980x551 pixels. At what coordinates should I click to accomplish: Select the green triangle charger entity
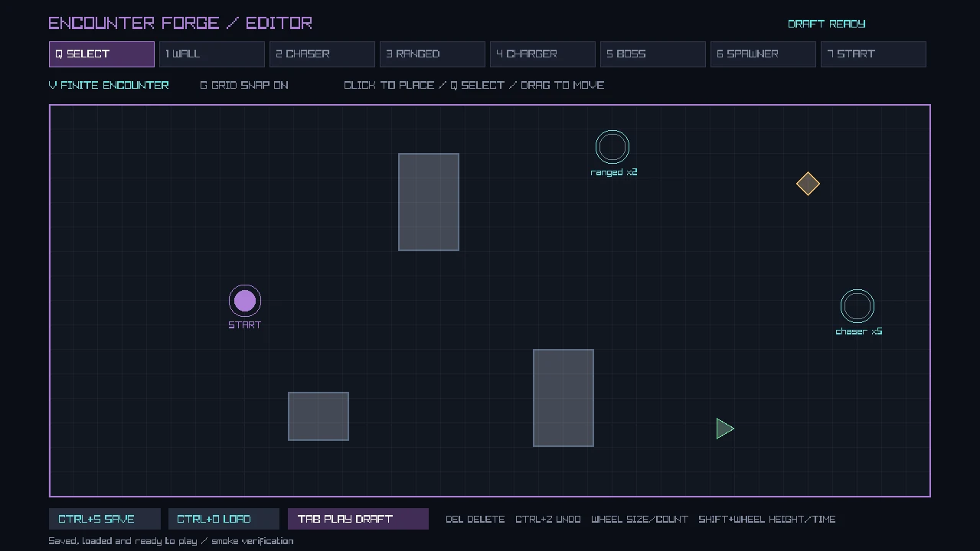tap(724, 429)
